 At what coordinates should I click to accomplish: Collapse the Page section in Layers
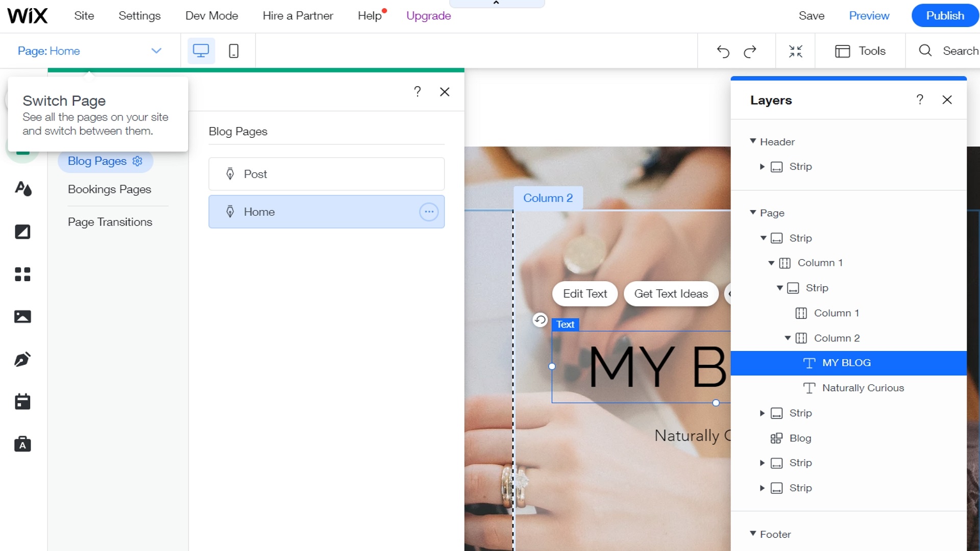tap(753, 212)
